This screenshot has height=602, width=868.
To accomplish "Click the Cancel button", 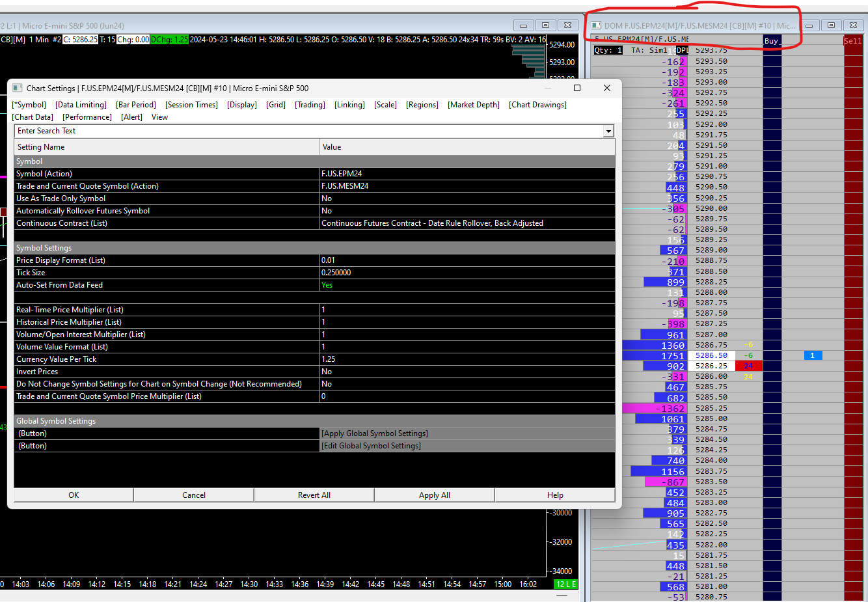I will pyautogui.click(x=194, y=495).
